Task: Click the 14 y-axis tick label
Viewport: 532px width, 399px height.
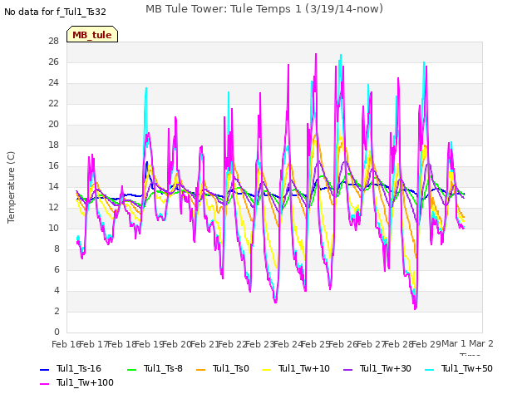Action: tap(53, 186)
